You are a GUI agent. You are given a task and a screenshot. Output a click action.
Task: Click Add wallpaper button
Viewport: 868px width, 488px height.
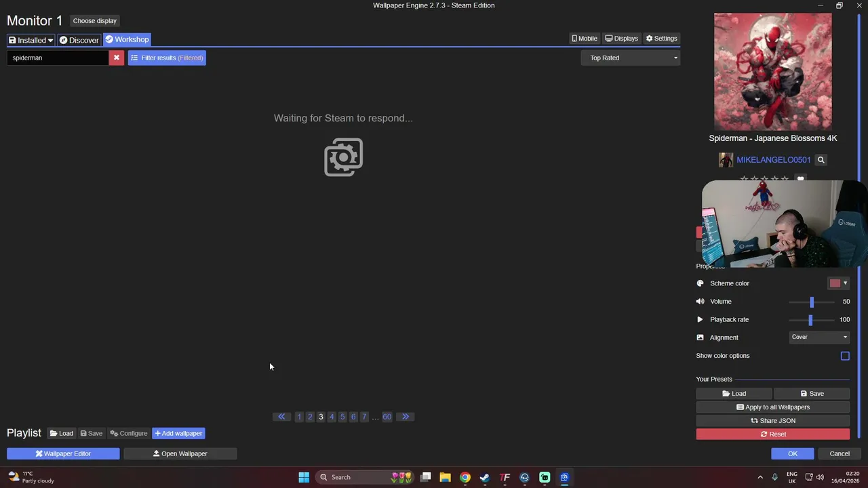pos(178,433)
